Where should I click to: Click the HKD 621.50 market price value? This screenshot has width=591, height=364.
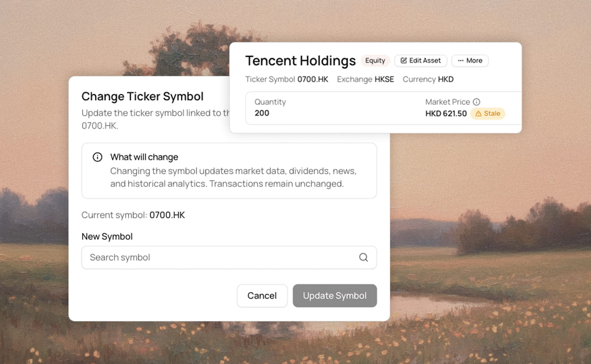point(445,114)
